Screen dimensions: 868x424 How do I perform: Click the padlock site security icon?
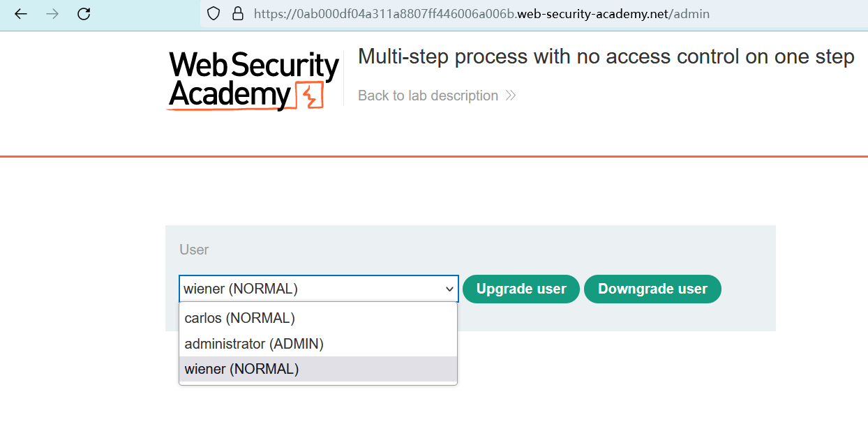point(237,14)
